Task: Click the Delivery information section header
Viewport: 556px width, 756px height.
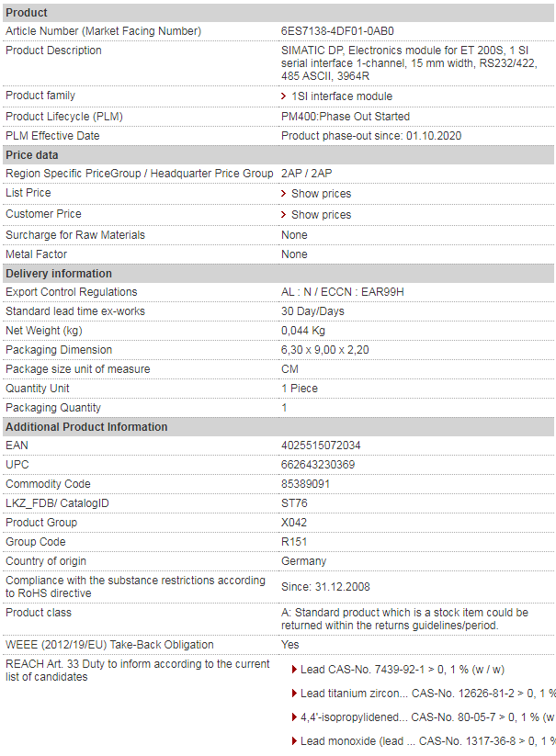Action: [278, 274]
